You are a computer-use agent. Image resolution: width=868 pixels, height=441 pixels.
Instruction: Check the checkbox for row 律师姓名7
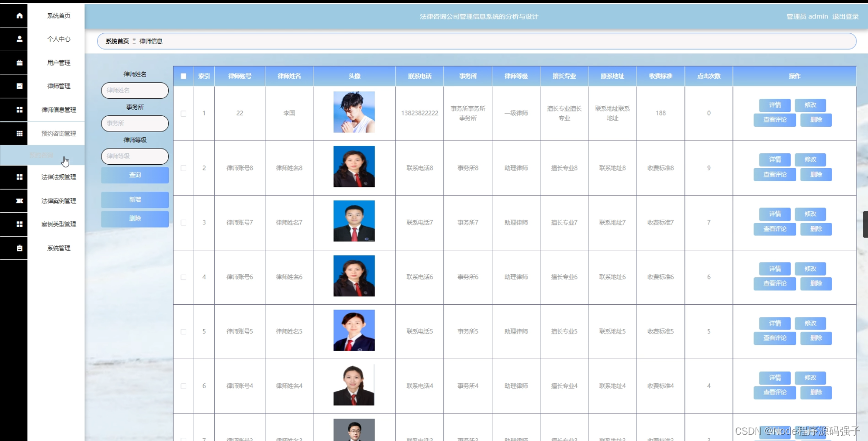(184, 223)
